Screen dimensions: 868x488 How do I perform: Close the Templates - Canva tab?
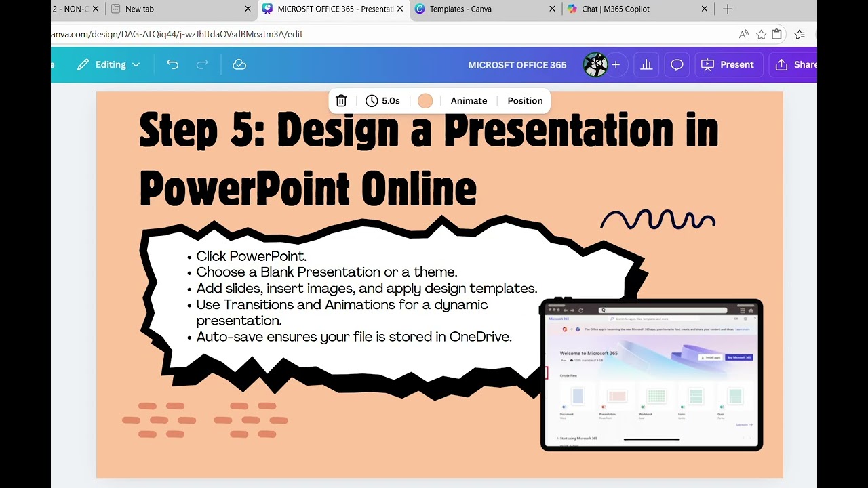[552, 9]
